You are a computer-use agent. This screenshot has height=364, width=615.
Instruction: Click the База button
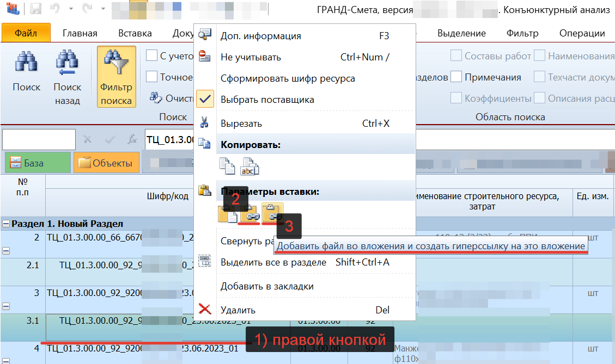(38, 163)
